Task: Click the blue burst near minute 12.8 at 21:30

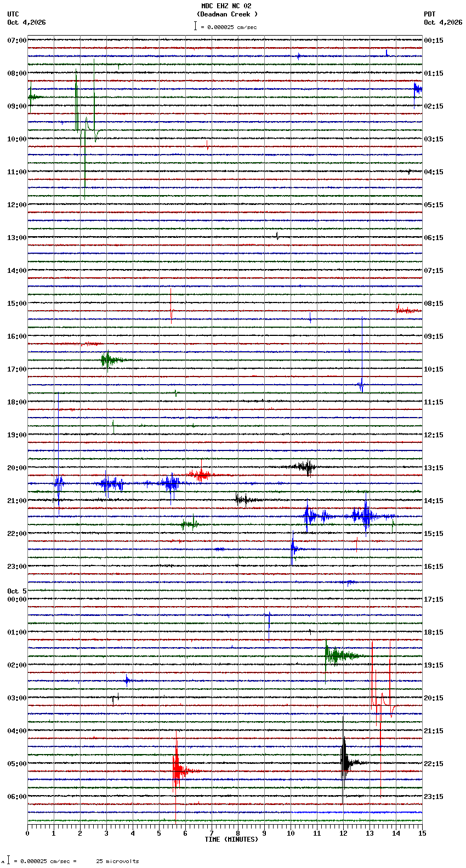Action: pyautogui.click(x=365, y=516)
